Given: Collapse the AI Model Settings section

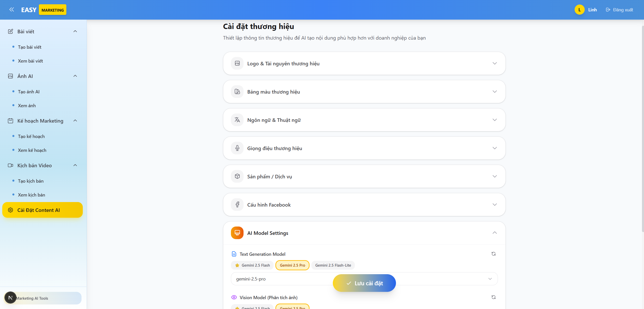Looking at the screenshot, I should pyautogui.click(x=494, y=233).
